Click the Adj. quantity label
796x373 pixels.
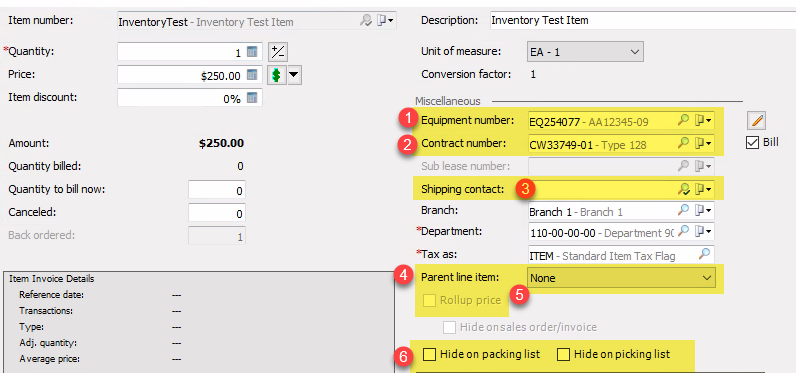point(48,343)
